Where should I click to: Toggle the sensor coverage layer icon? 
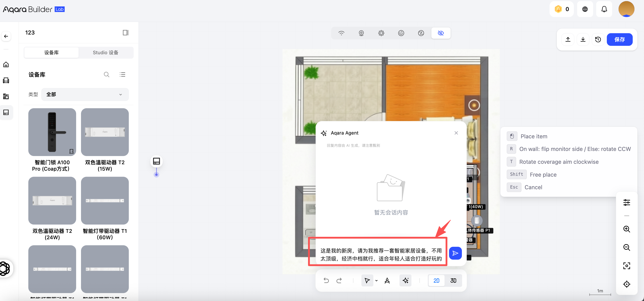click(x=381, y=33)
